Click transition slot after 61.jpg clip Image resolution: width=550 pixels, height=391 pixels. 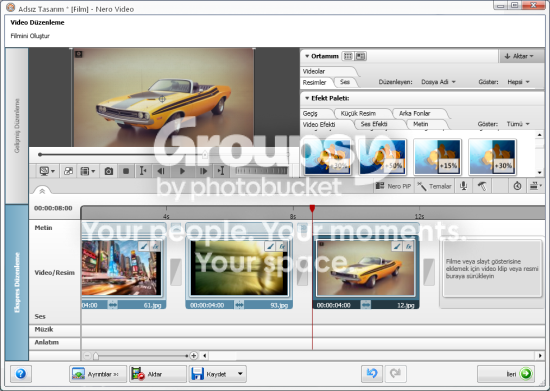[176, 272]
